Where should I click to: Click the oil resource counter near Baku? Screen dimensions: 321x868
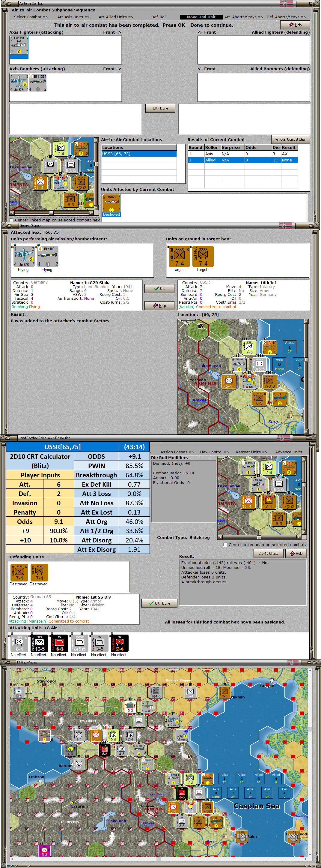[x=242, y=837]
